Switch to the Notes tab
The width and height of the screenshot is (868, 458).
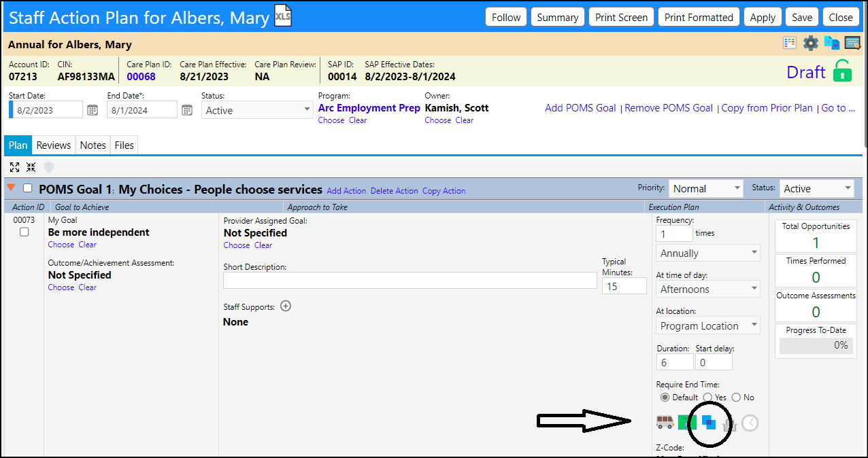click(x=93, y=145)
